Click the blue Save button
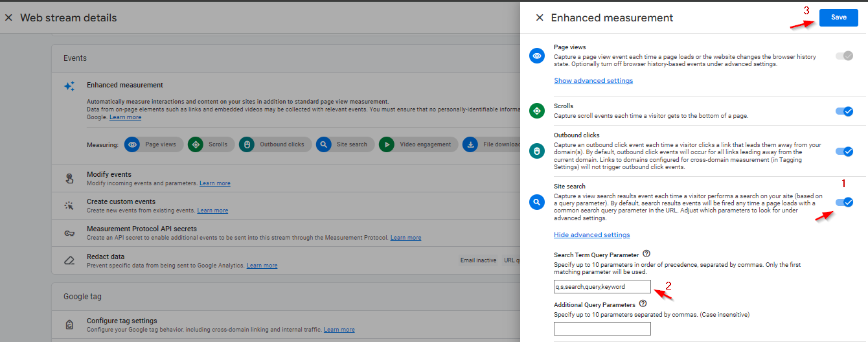 838,17
